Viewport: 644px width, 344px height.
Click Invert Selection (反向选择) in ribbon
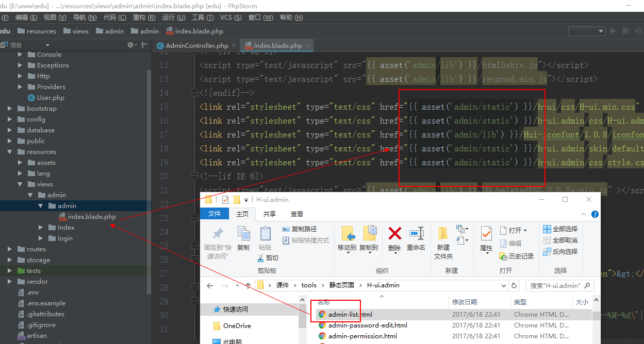click(x=560, y=251)
